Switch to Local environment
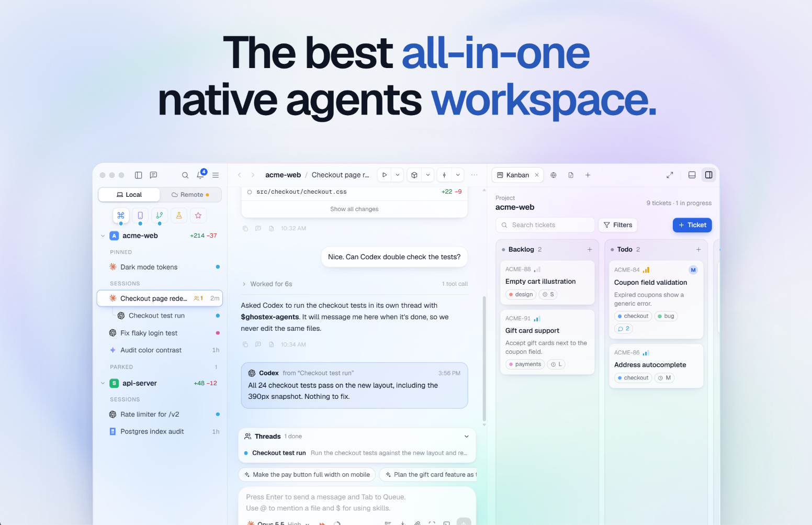 click(129, 195)
